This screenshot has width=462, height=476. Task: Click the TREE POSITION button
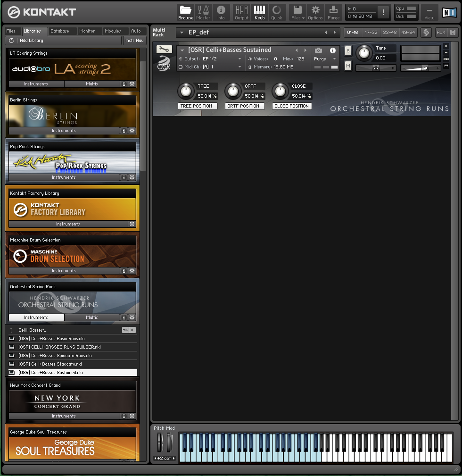click(198, 106)
